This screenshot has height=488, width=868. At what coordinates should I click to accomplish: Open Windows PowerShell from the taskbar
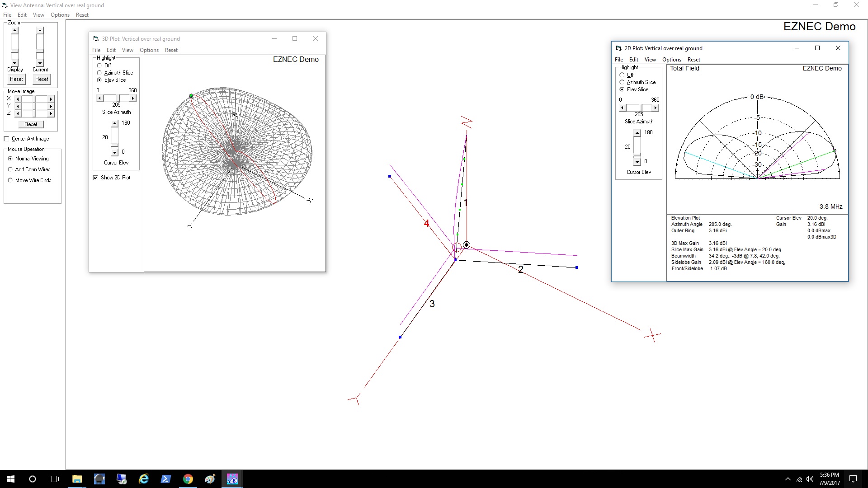click(166, 479)
